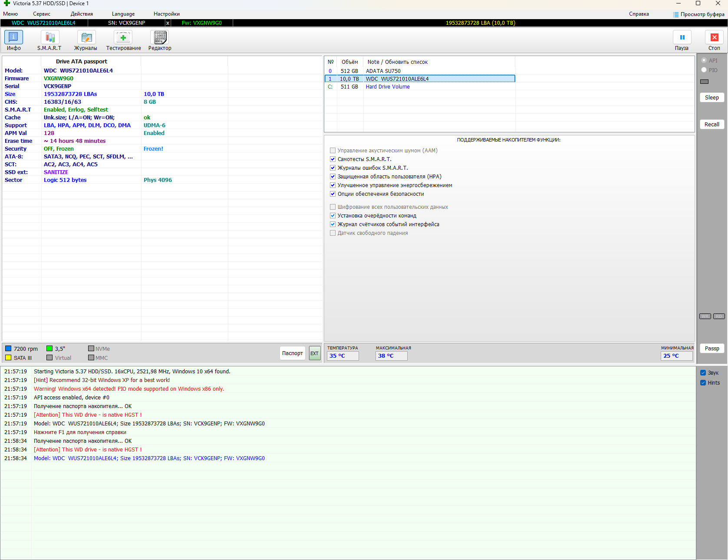Click the green 3,5" form factor indicator
This screenshot has height=560, width=728.
(x=49, y=349)
